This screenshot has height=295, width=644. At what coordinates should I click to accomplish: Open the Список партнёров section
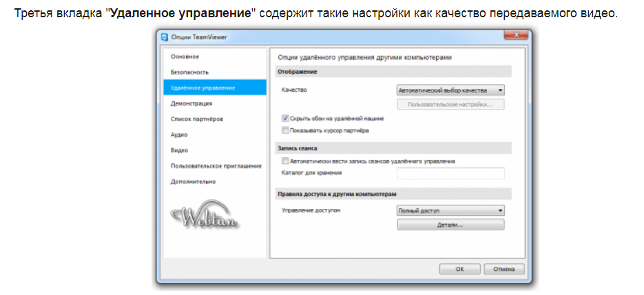[x=197, y=119]
